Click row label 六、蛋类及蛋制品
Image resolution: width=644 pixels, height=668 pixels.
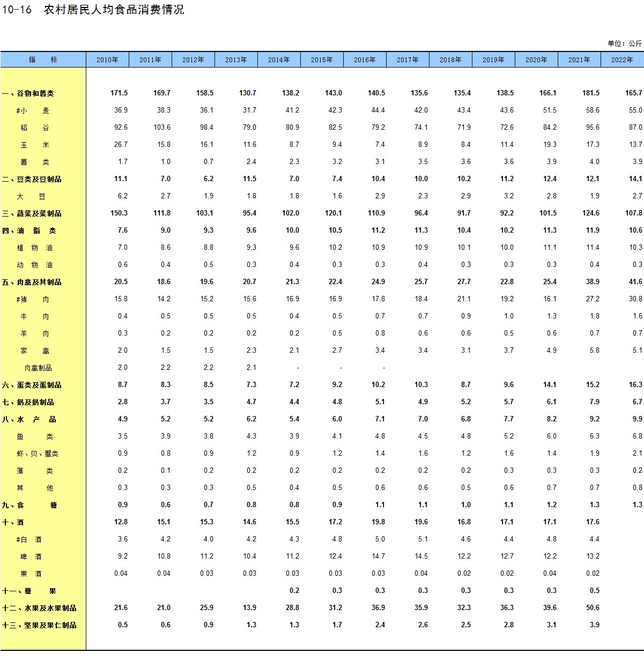(x=32, y=385)
